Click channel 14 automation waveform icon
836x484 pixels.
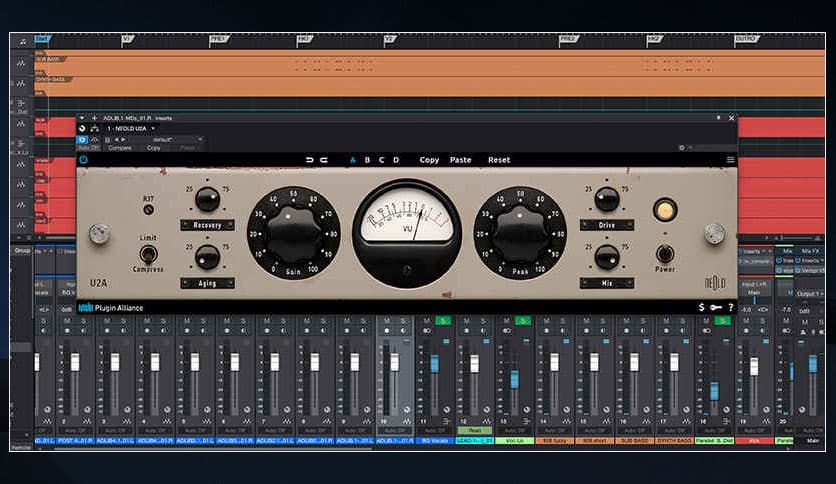(566, 421)
